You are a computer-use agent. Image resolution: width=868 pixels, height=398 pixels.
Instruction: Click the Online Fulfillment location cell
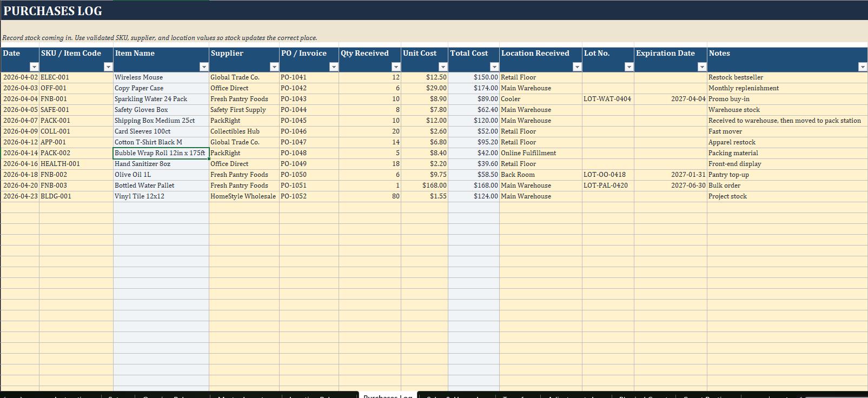coord(541,153)
